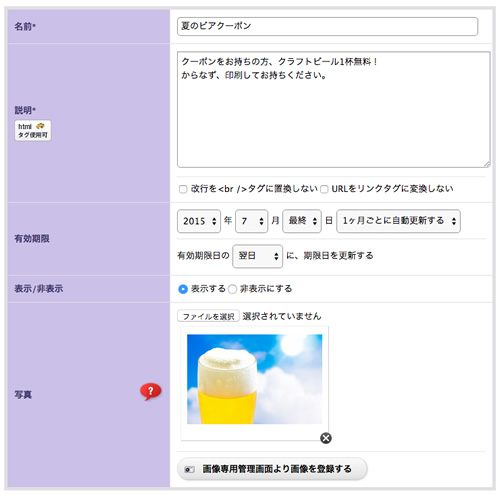500x496 pixels.
Task: Click the red question mark help icon
Action: tap(150, 391)
